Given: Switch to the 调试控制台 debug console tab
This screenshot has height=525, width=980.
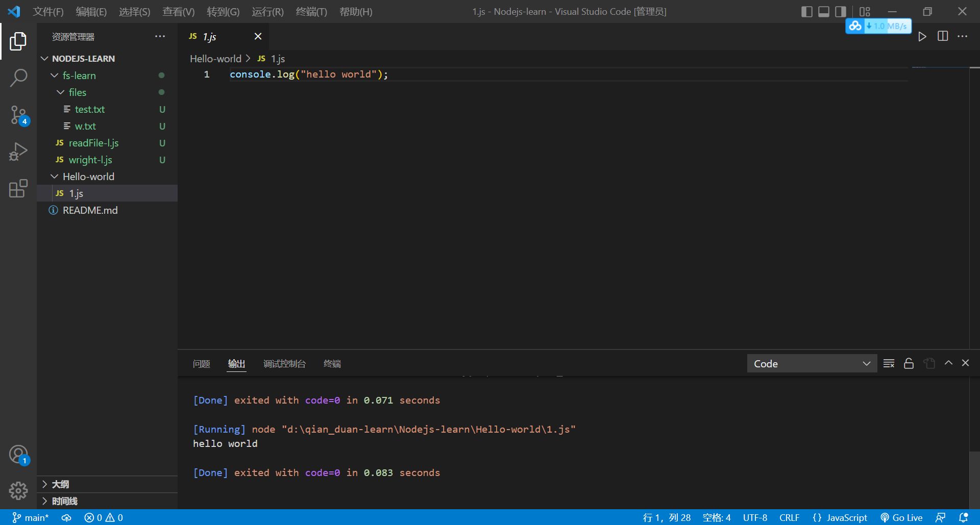Looking at the screenshot, I should 284,364.
